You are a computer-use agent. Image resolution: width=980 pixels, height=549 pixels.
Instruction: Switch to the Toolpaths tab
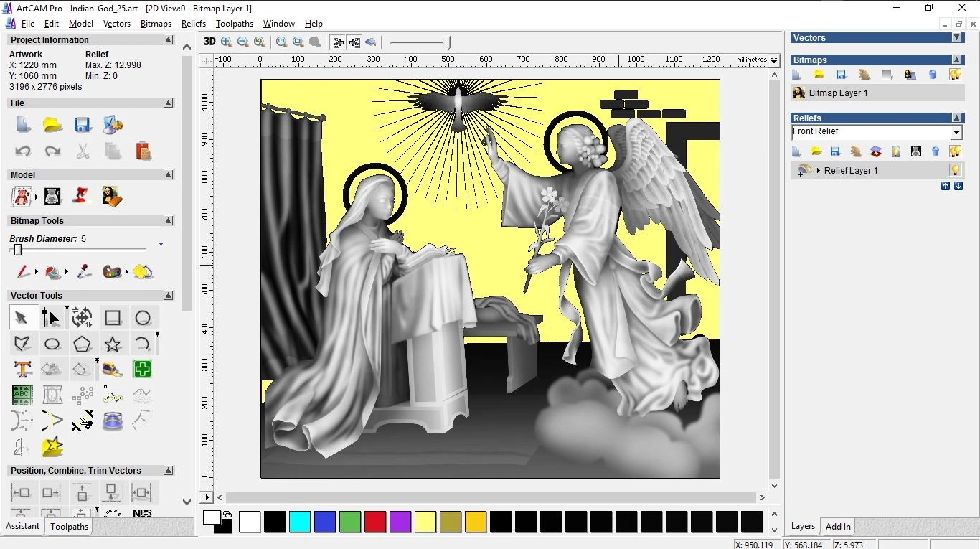pos(70,527)
